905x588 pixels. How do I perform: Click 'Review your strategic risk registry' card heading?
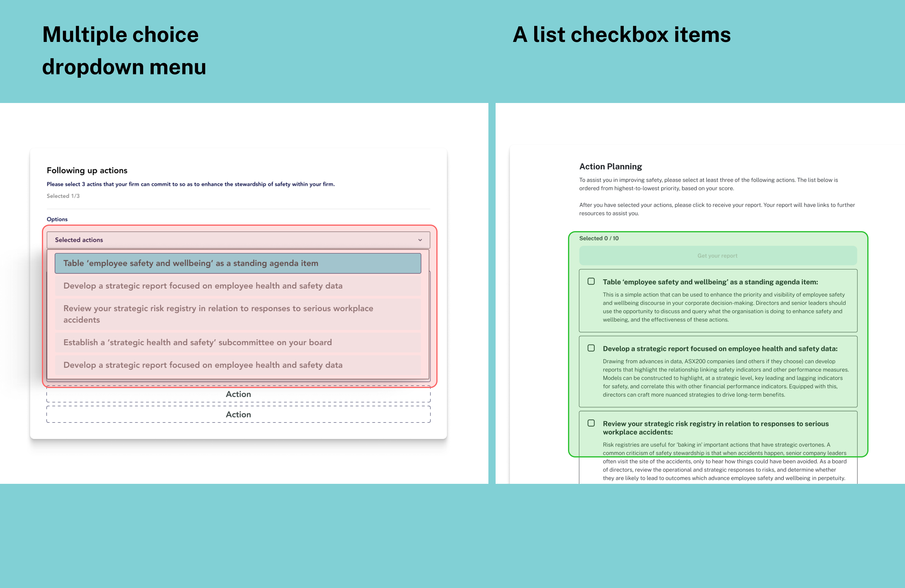tap(715, 428)
